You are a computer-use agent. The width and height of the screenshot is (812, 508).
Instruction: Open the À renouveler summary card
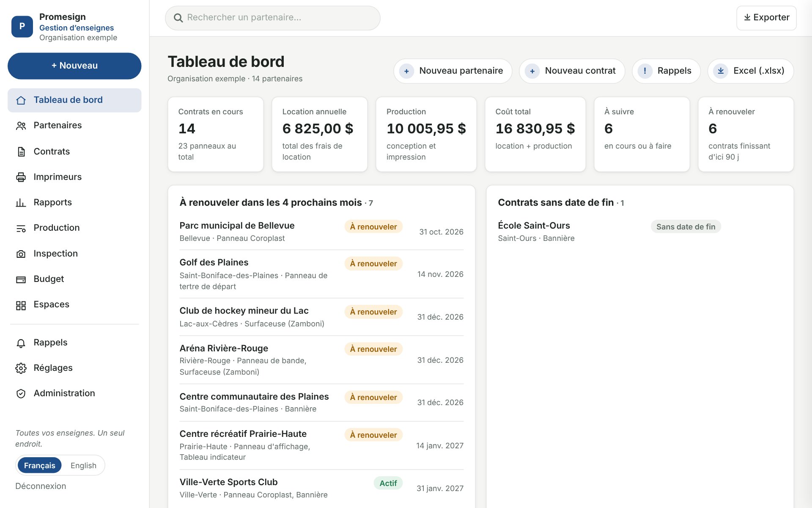746,134
